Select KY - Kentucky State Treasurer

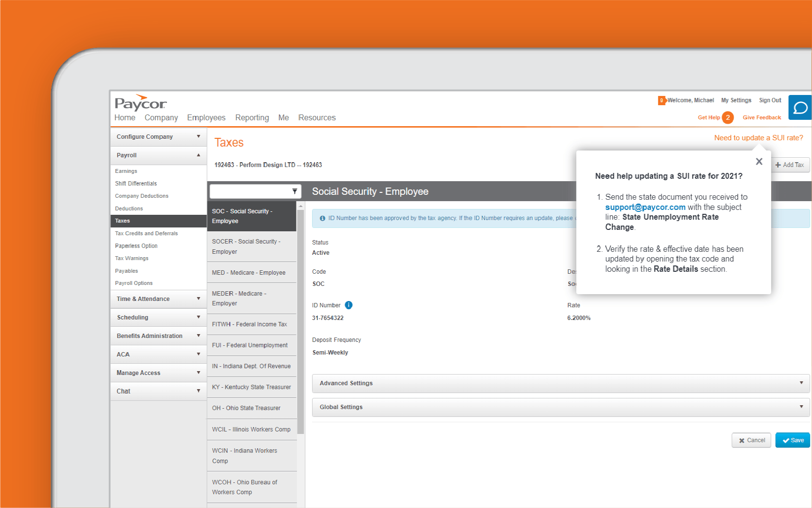click(252, 387)
